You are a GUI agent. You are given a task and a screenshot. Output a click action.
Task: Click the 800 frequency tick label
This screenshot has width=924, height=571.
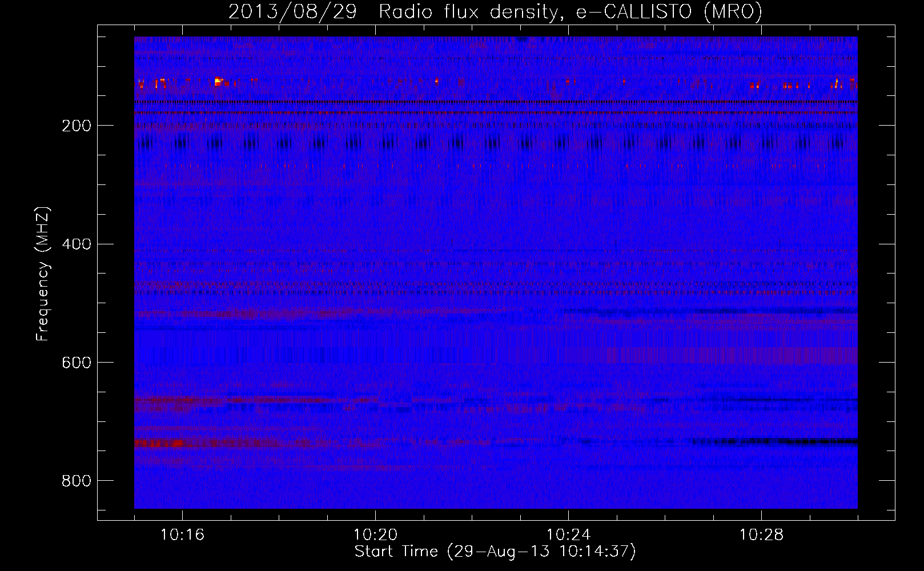pos(76,481)
